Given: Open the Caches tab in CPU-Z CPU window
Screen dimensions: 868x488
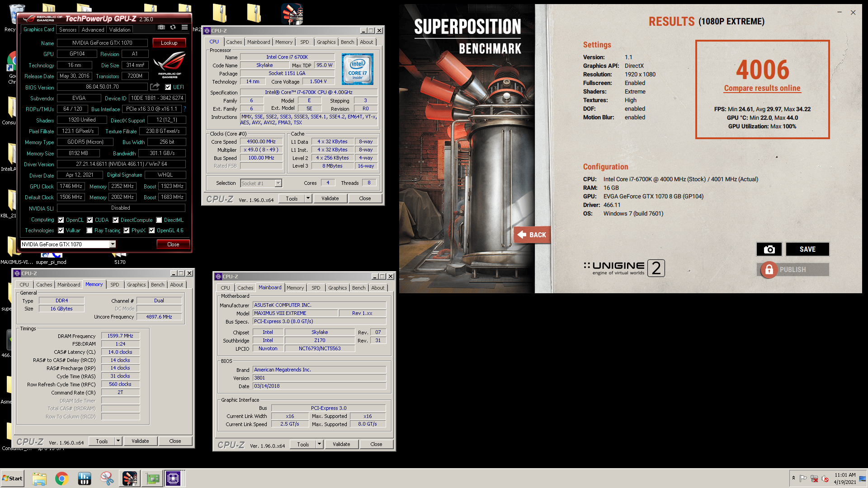Looking at the screenshot, I should click(x=234, y=42).
